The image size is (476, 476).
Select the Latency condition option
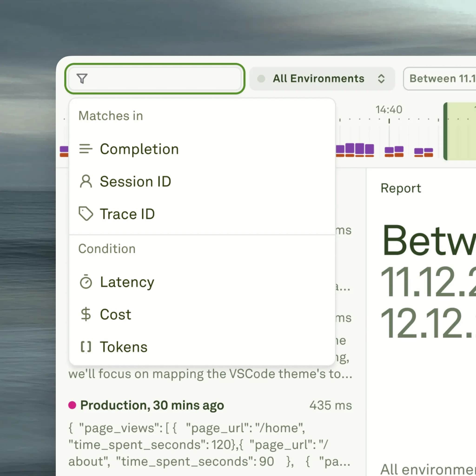coord(127,282)
